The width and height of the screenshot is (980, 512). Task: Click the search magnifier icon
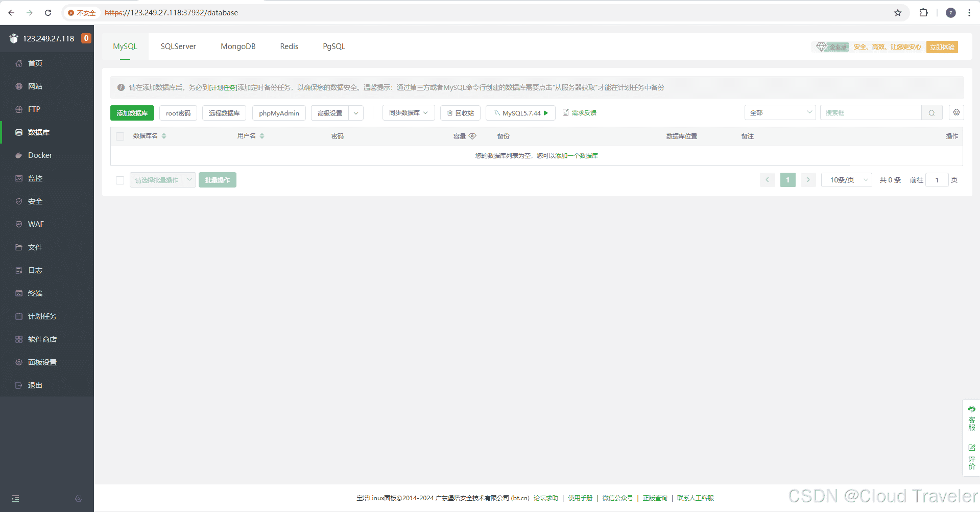coord(931,113)
